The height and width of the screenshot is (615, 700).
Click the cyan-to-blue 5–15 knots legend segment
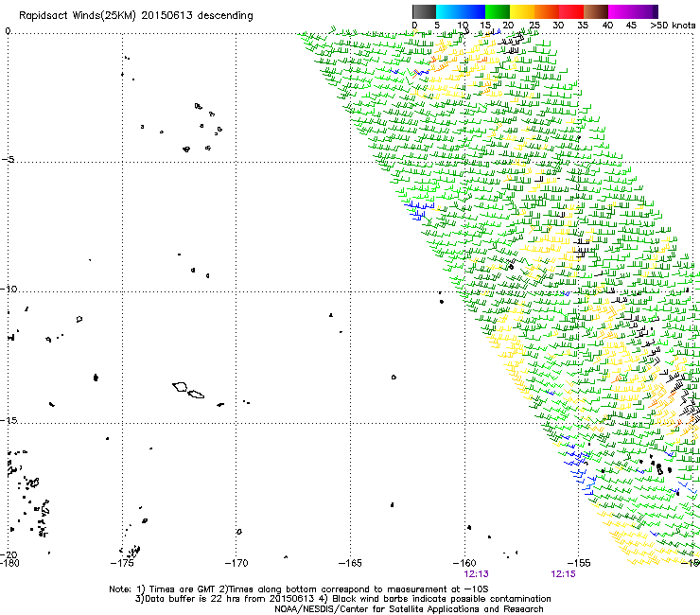coord(461,11)
